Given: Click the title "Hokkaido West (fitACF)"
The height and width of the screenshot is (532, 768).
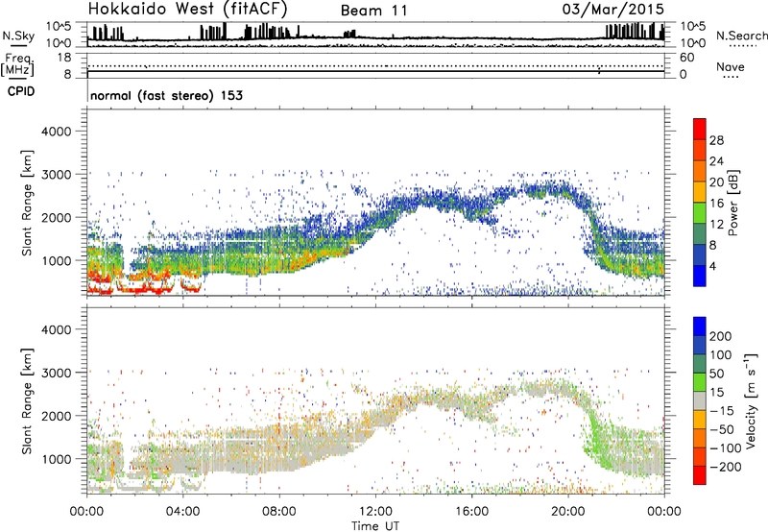Looking at the screenshot, I should tap(187, 10).
